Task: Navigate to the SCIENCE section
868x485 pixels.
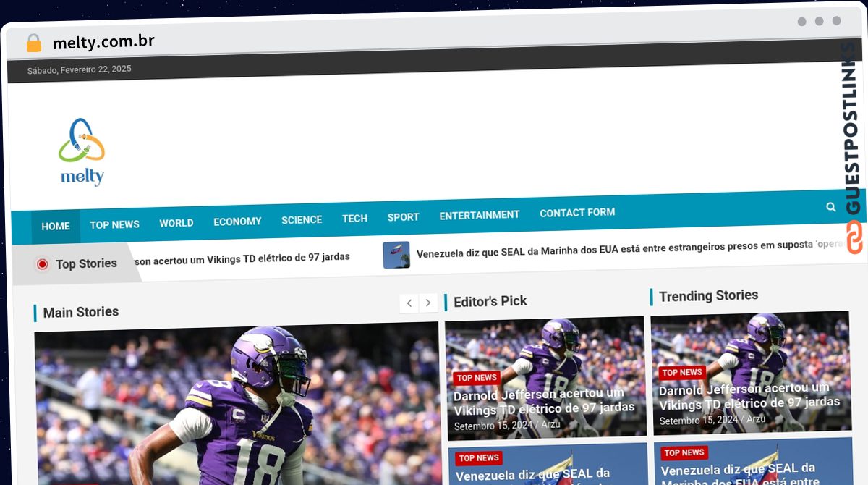Action: 302,220
